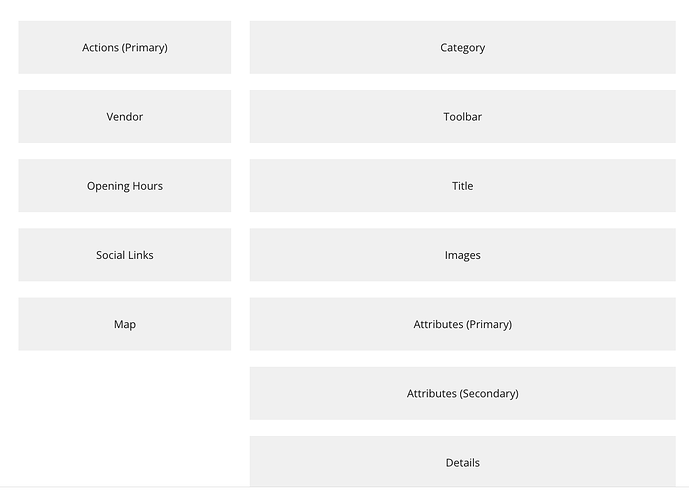Select the Vendor block

tap(125, 116)
